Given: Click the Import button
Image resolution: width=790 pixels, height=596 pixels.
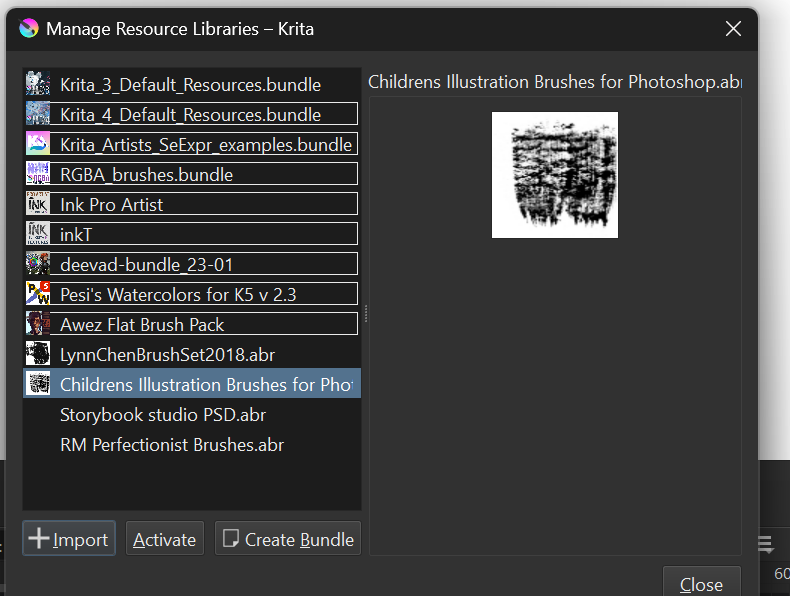Looking at the screenshot, I should [x=69, y=539].
